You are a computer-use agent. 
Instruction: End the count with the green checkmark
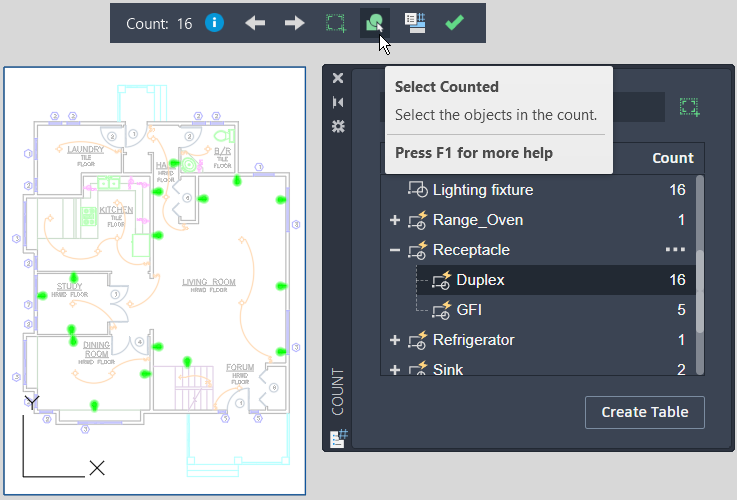tap(454, 23)
